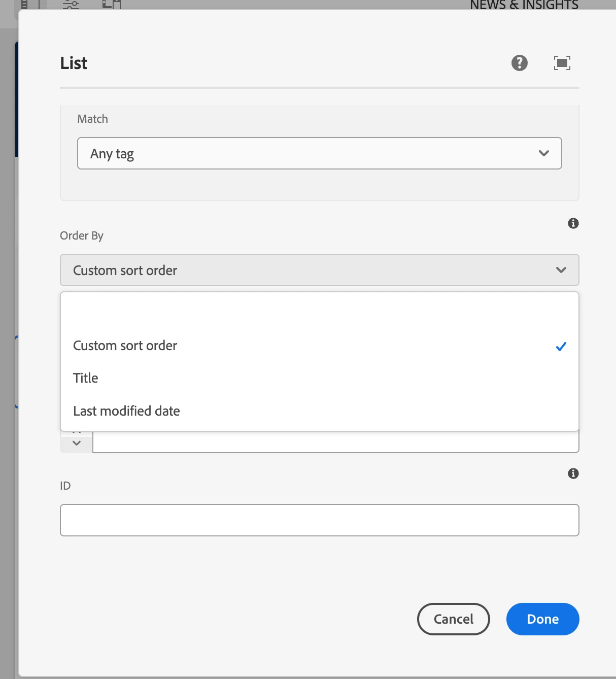Click into the ID text field
Screen dimensions: 616x679
(319, 520)
